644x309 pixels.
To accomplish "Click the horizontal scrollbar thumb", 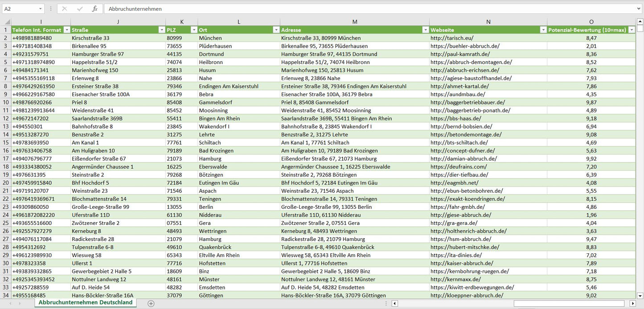I will [x=569, y=303].
